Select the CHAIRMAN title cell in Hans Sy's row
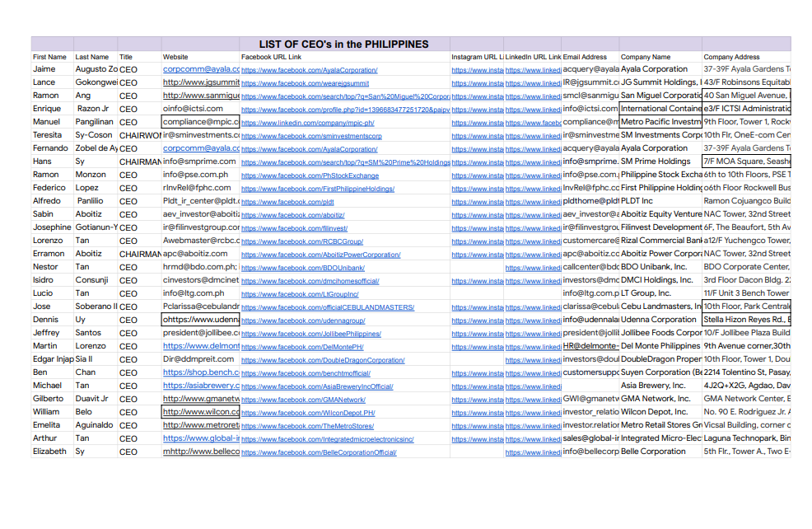Screen dimensions: 812x529 tap(139, 162)
